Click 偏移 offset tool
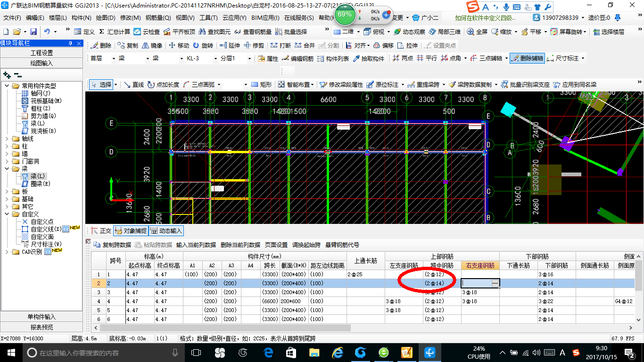The image size is (644, 362). [x=383, y=45]
